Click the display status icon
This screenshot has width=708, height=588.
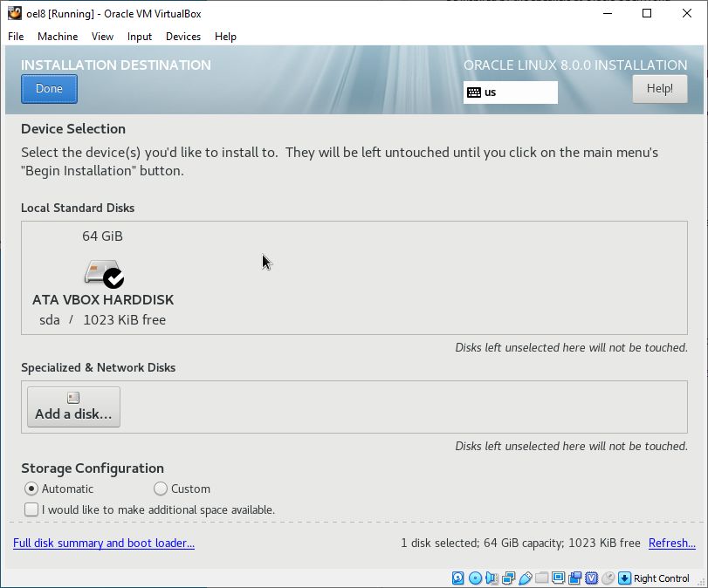[558, 578]
